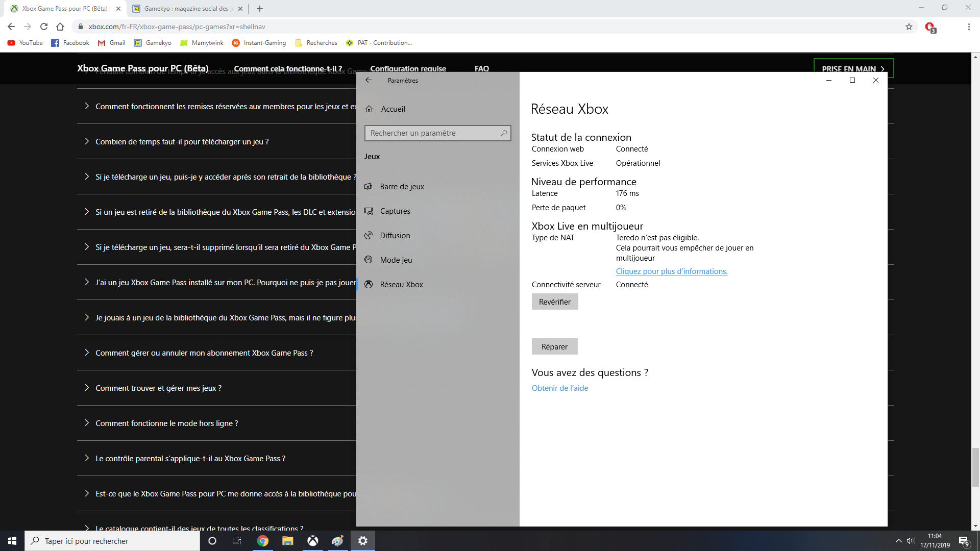Open Cortana circle on taskbar
The width and height of the screenshot is (980, 551).
[x=212, y=541]
